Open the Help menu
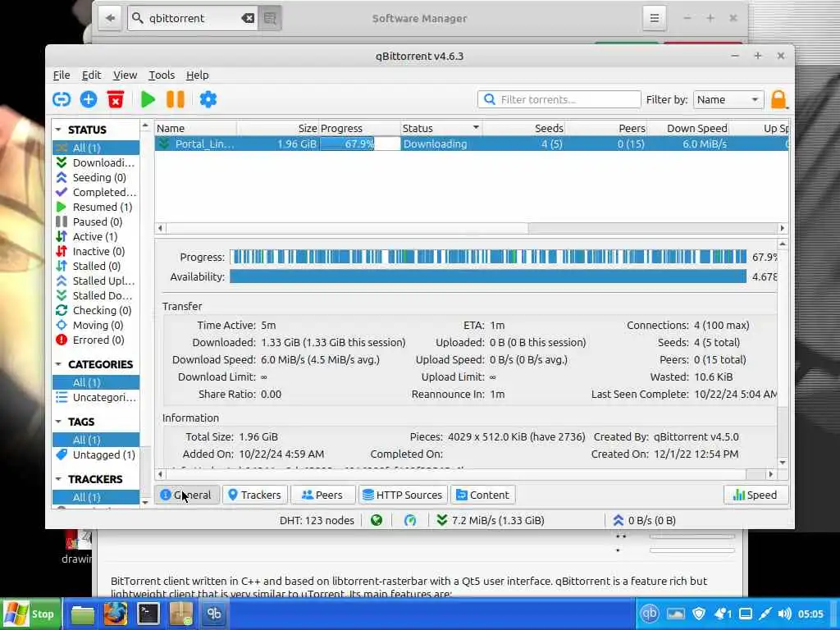The width and height of the screenshot is (840, 630). click(x=197, y=75)
